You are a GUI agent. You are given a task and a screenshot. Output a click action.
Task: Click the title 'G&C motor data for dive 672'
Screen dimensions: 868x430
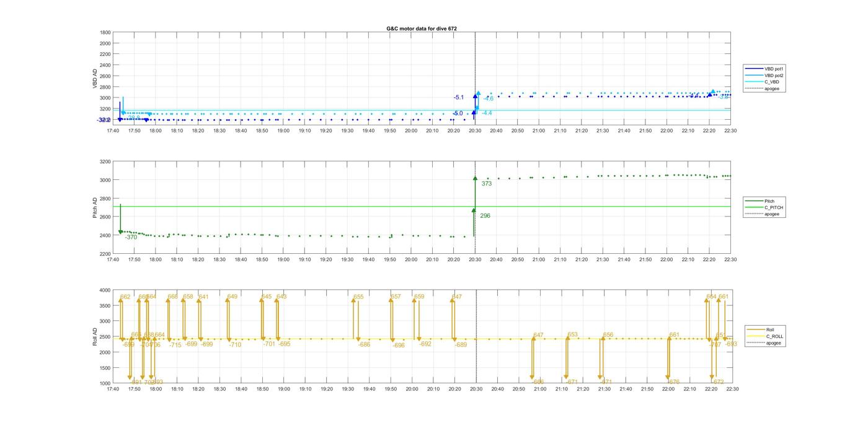click(422, 29)
